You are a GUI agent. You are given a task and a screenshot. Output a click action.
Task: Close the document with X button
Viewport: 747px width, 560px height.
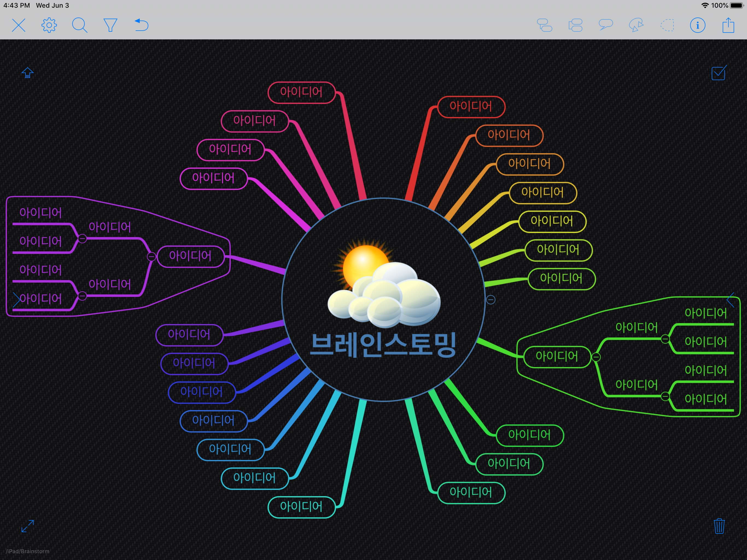(19, 25)
